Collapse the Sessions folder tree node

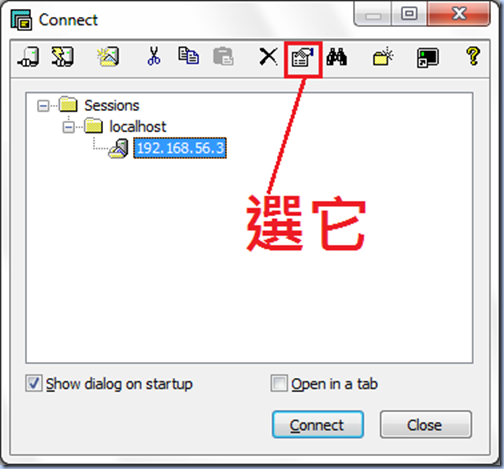[x=43, y=106]
